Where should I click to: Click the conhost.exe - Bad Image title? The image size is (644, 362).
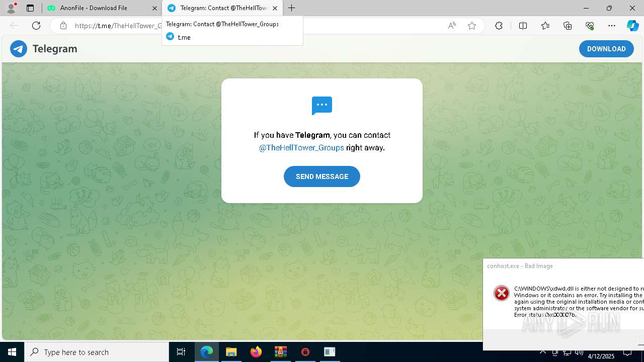click(520, 266)
